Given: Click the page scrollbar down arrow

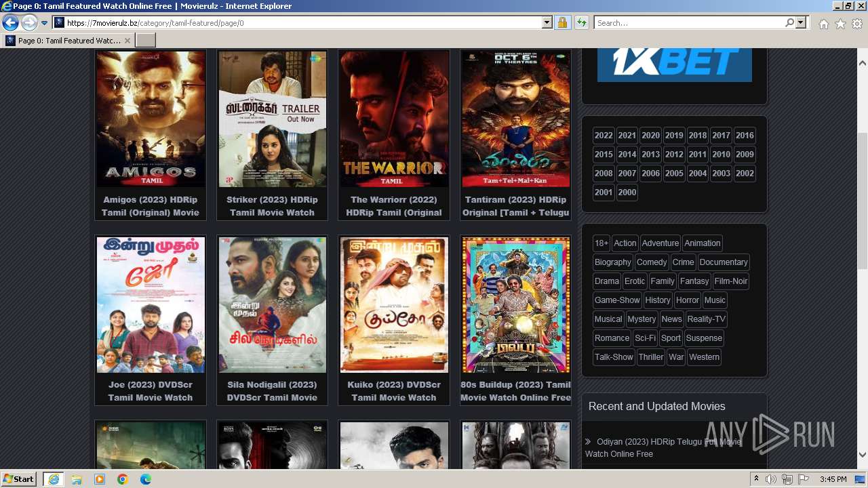Looking at the screenshot, I should pos(863,455).
